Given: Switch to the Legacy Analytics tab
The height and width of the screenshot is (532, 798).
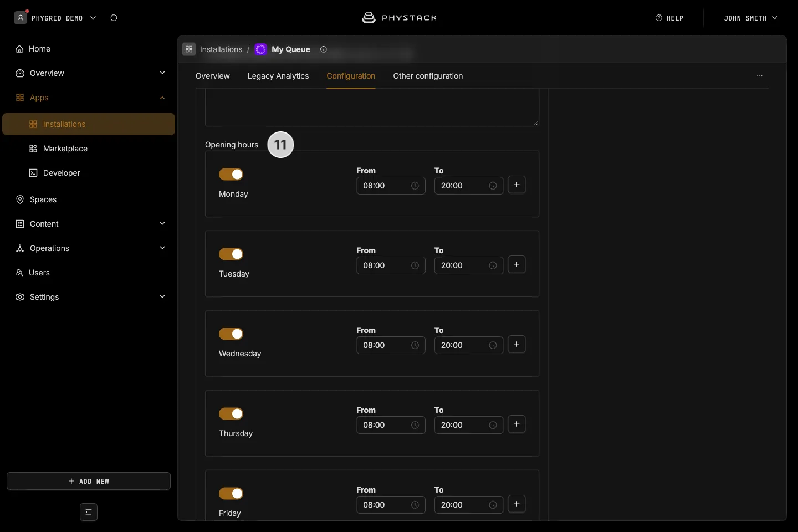Looking at the screenshot, I should tap(278, 76).
